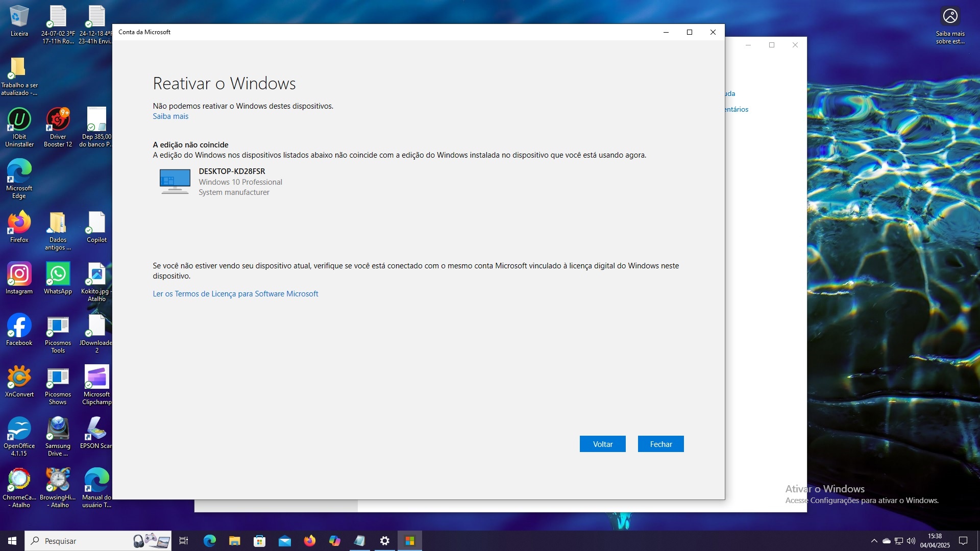Image resolution: width=980 pixels, height=551 pixels.
Task: Open Firefox from the taskbar
Action: tap(309, 541)
